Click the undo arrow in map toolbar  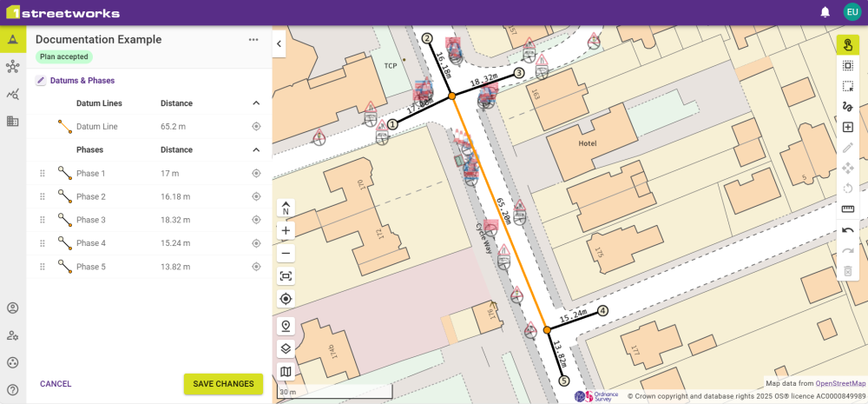[848, 230]
